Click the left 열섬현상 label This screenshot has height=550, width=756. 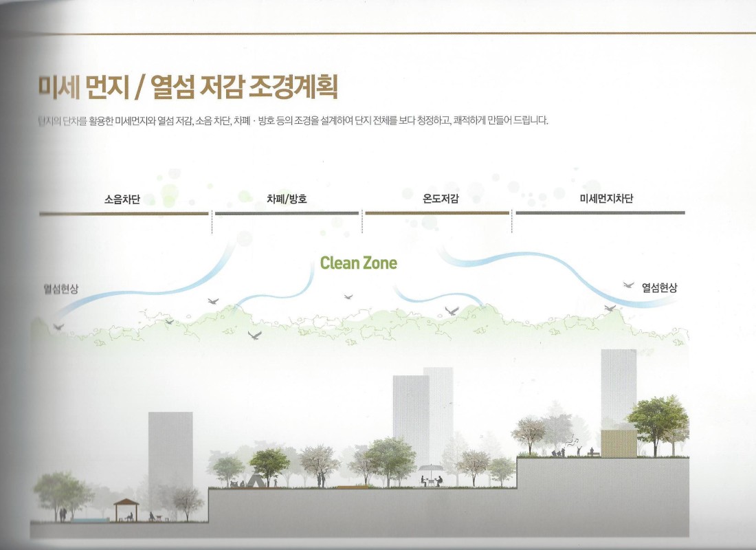coord(60,289)
